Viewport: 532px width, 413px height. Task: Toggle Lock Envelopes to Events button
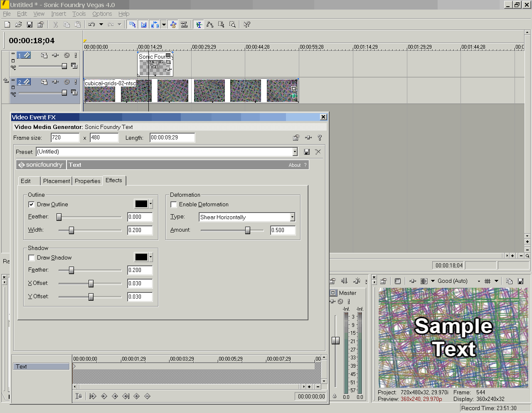tap(173, 25)
